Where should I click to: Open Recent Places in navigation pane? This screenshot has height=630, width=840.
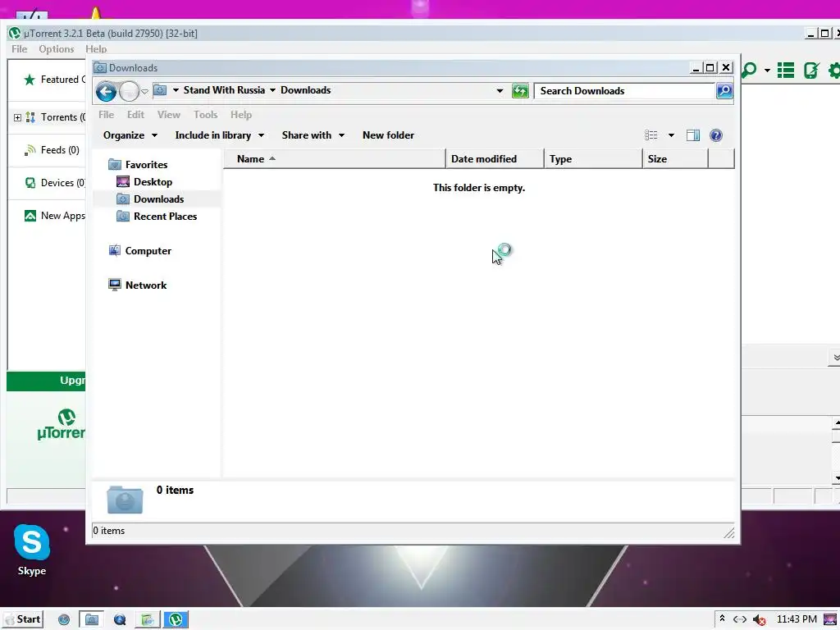[x=165, y=217]
